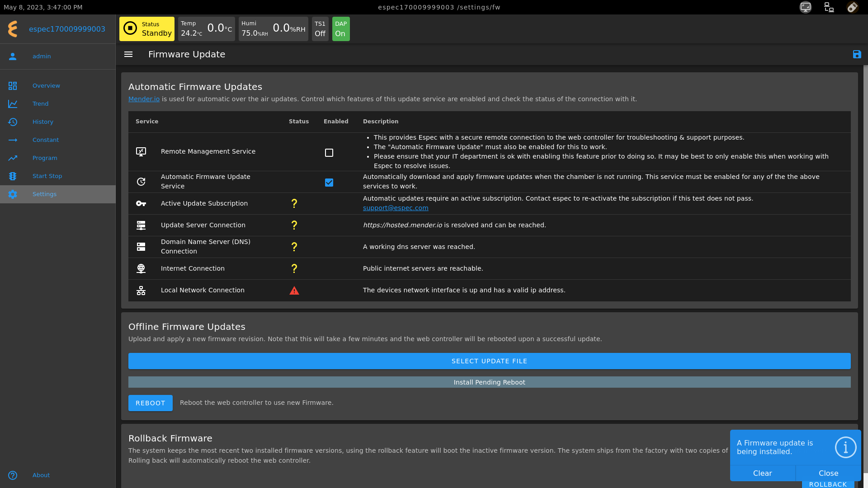Viewport: 868px width, 488px height.
Task: Click Update Server Connection question mark status
Action: 294,225
